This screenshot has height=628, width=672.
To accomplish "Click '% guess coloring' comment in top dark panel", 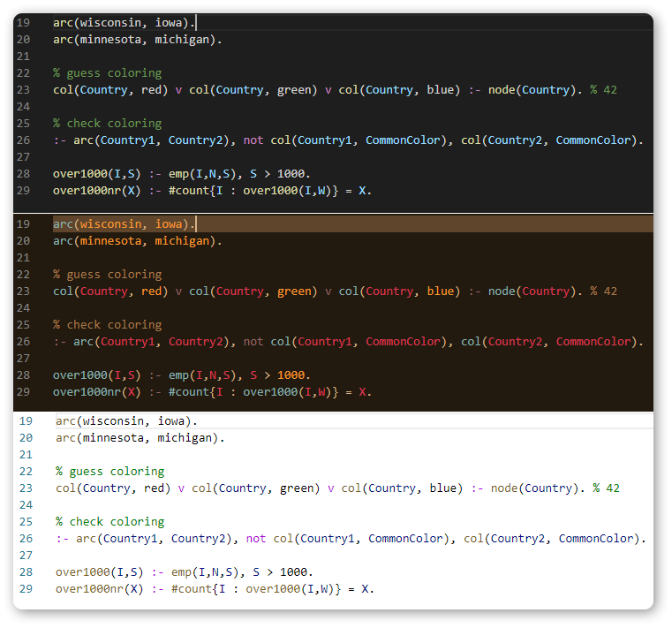I will 107,73.
